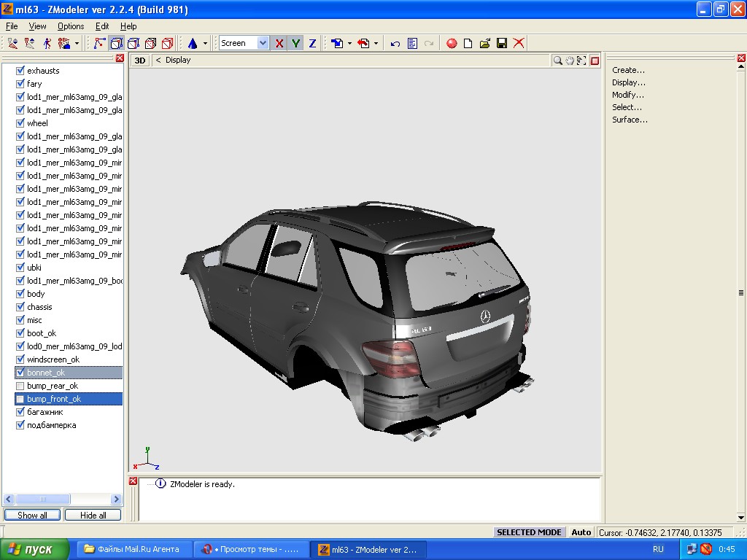Open the Help menu
This screenshot has width=747, height=560.
click(128, 26)
